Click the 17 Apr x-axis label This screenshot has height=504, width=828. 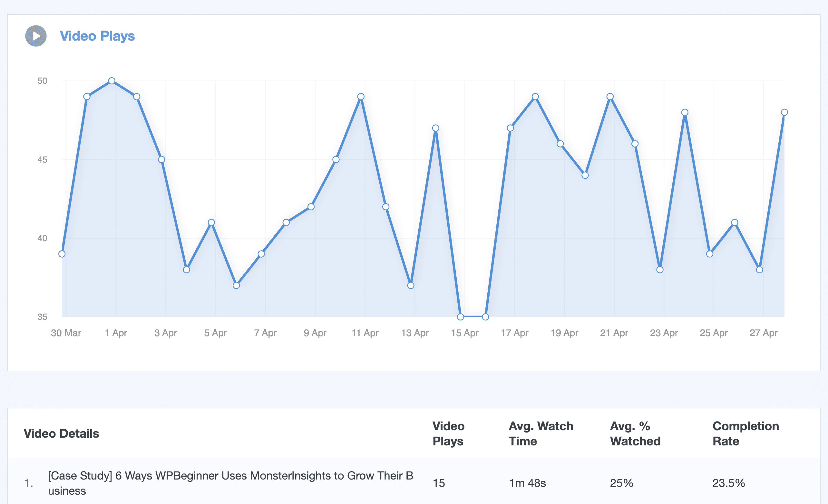tap(514, 333)
